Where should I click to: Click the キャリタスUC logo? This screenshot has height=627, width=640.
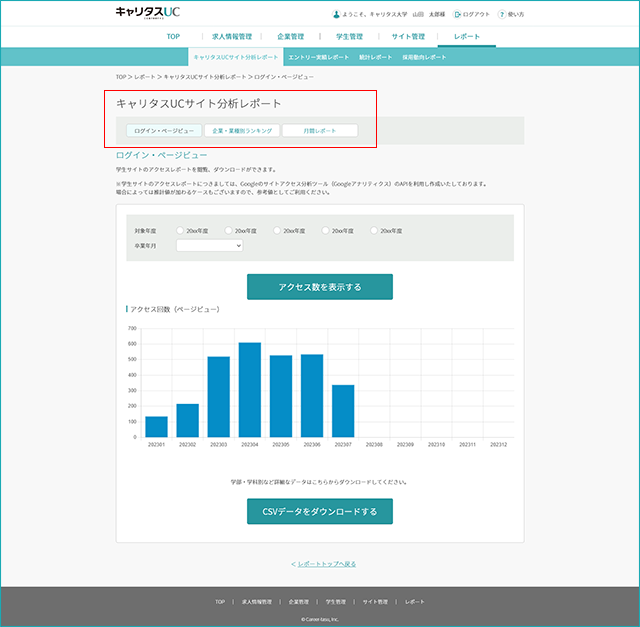click(x=147, y=12)
